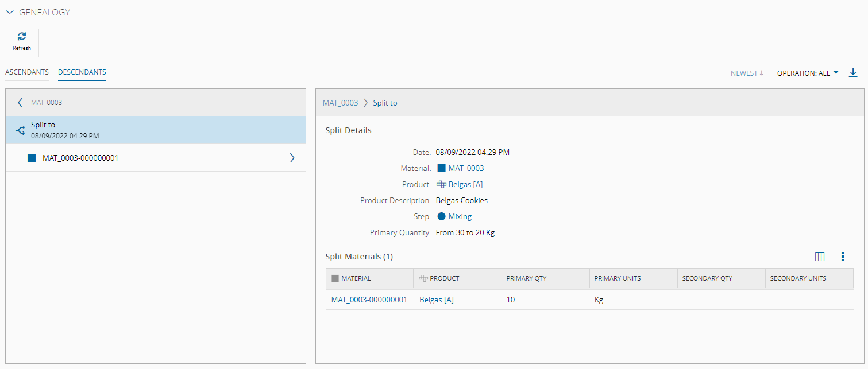868x369 pixels.
Task: Open the Mixing step link
Action: tap(460, 216)
